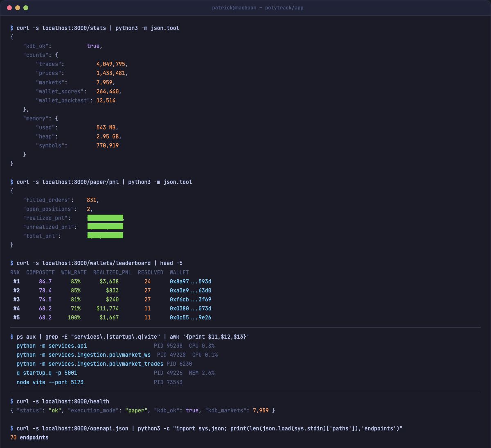Viewport: 491px width, 448px height.
Task: Click the REALIZED_PNL column header
Action: 112,272
